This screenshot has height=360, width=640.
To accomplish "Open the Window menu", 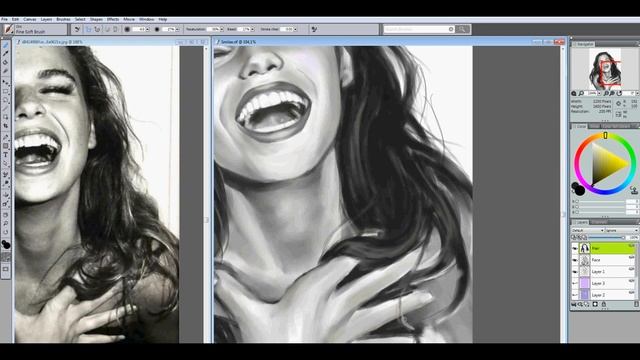I will pos(147,19).
